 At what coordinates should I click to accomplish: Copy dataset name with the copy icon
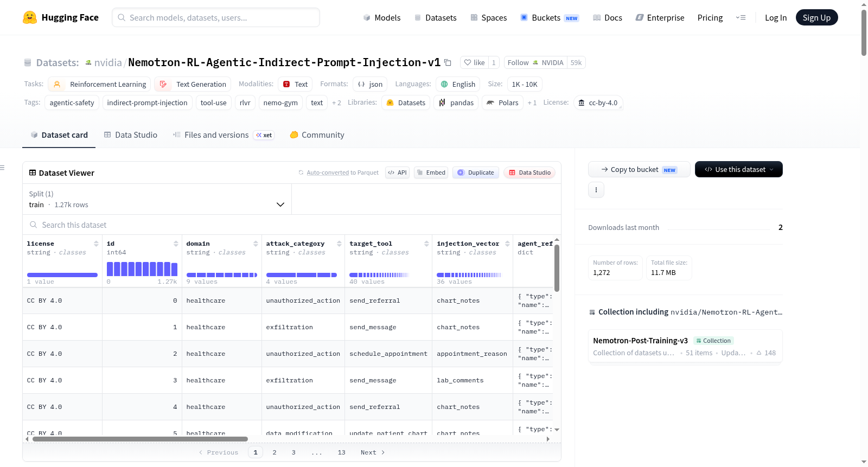[448, 62]
